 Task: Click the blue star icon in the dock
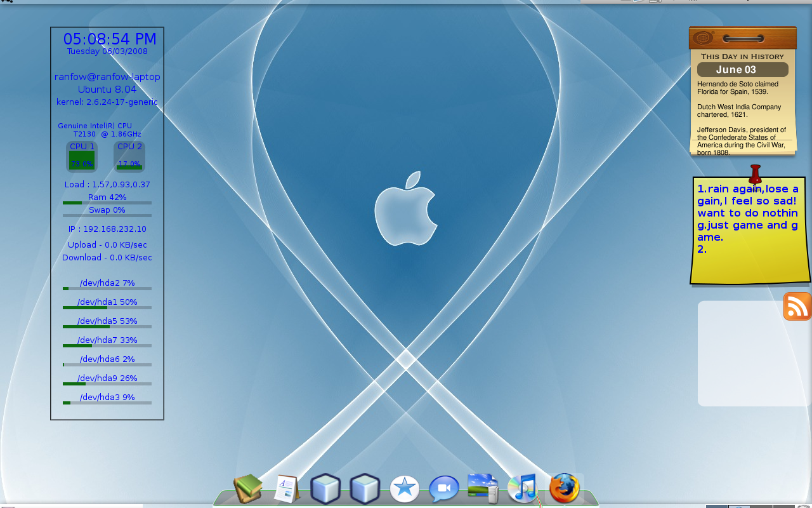(x=405, y=489)
